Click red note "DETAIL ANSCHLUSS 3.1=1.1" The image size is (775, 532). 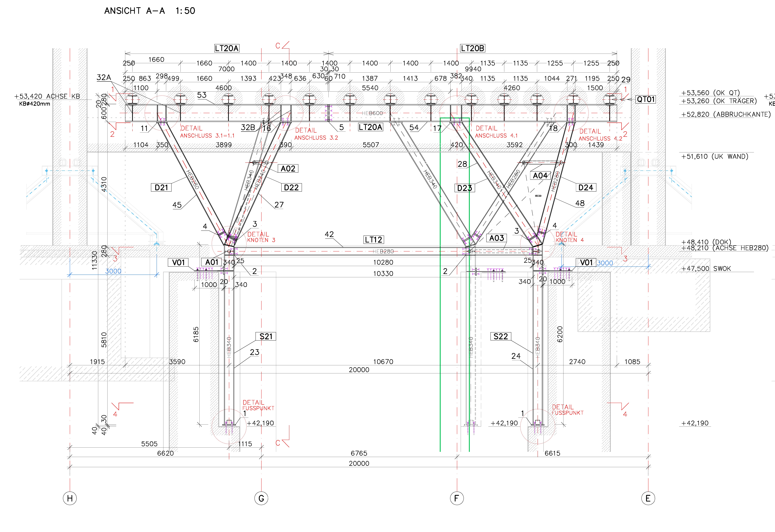coord(207,132)
